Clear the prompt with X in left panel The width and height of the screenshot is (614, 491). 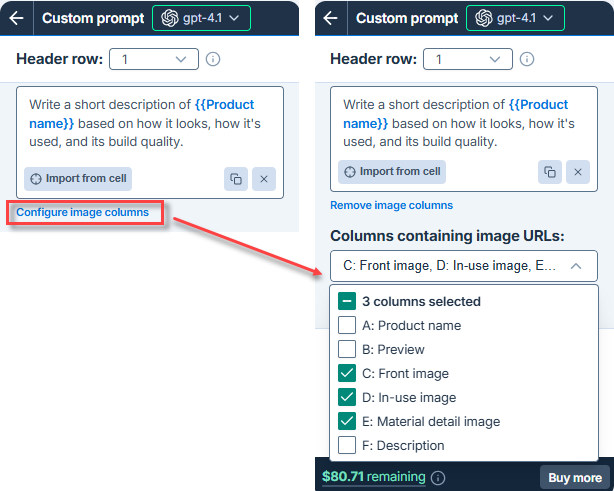point(264,179)
